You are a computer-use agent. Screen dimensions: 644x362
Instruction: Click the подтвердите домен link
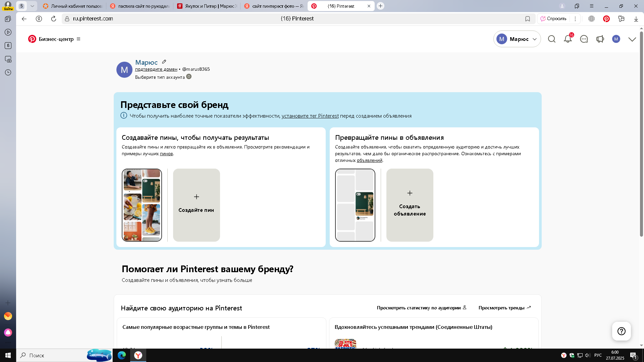156,69
